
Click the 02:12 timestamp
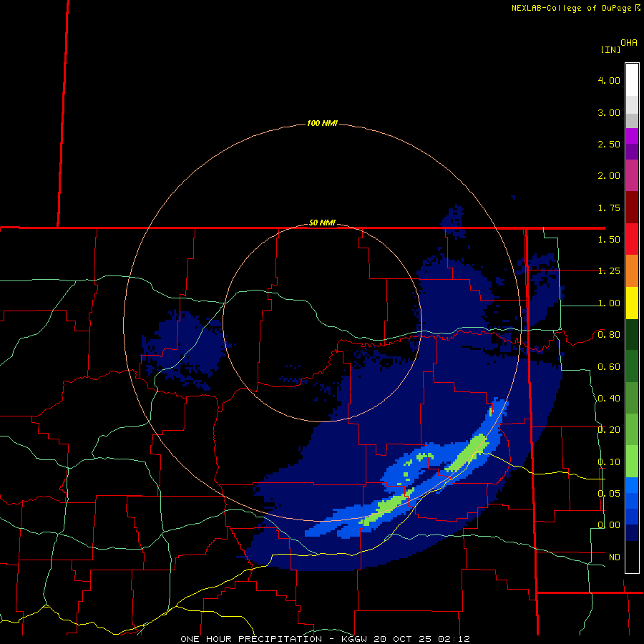454,639
